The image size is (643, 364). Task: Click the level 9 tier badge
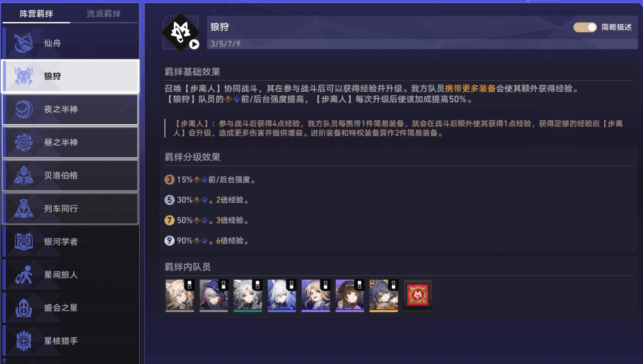pyautogui.click(x=169, y=241)
